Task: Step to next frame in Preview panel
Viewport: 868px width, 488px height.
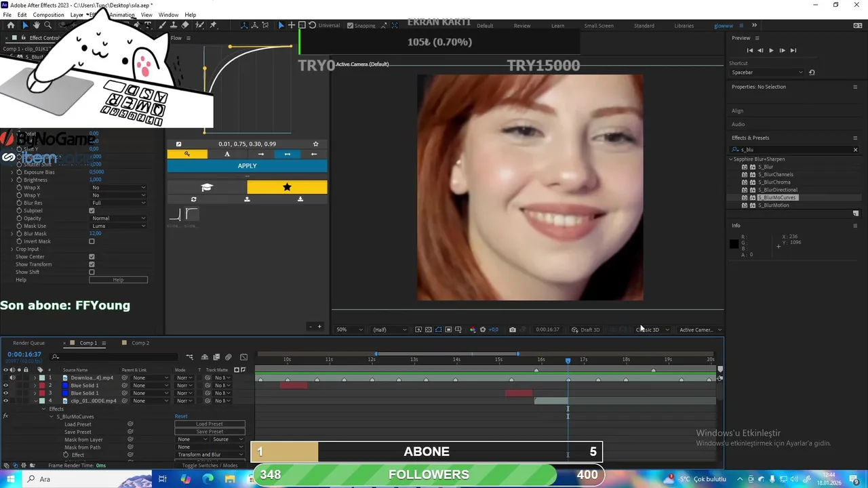Action: [782, 50]
